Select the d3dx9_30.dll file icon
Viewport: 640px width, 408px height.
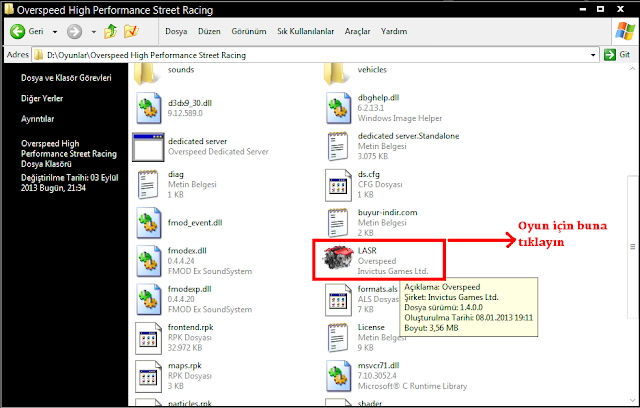[x=149, y=108]
